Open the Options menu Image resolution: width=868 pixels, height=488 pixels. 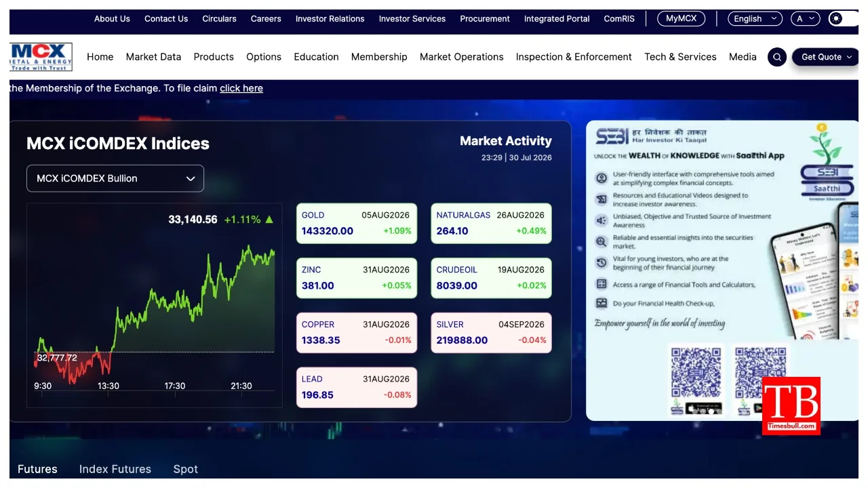tap(264, 57)
